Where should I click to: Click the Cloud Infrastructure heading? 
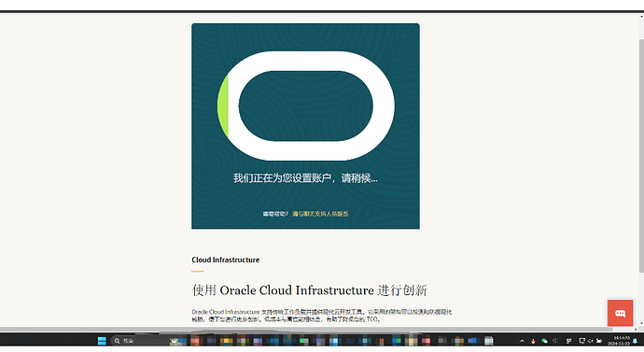[x=226, y=260]
